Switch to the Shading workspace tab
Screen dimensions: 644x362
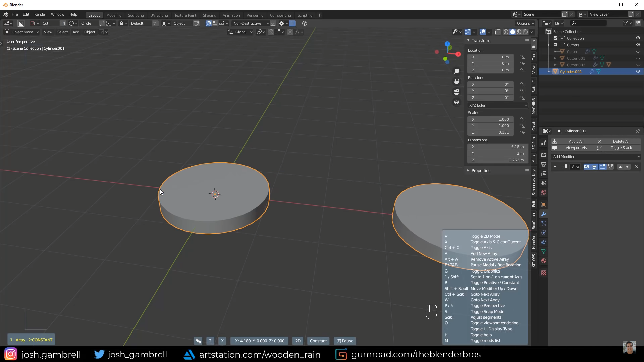209,15
